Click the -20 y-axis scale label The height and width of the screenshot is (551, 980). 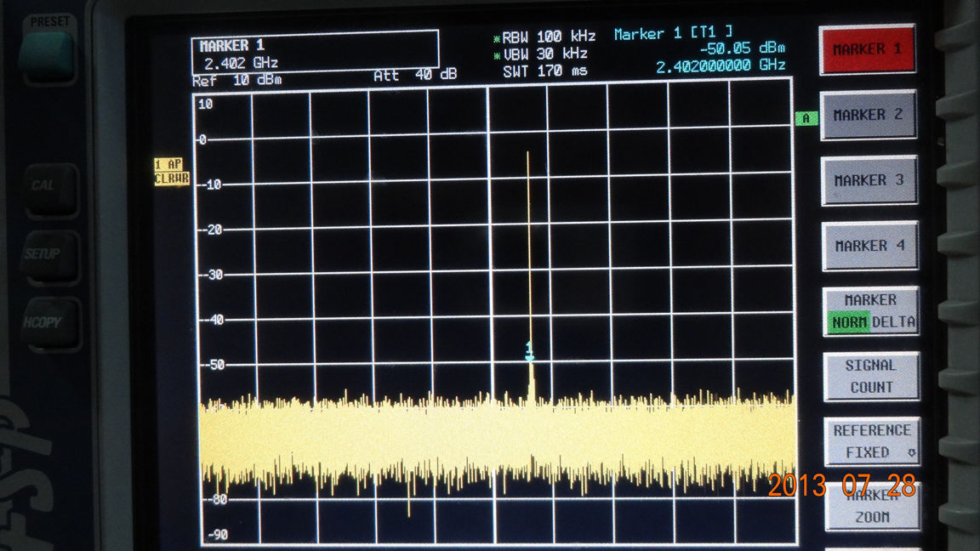(211, 230)
